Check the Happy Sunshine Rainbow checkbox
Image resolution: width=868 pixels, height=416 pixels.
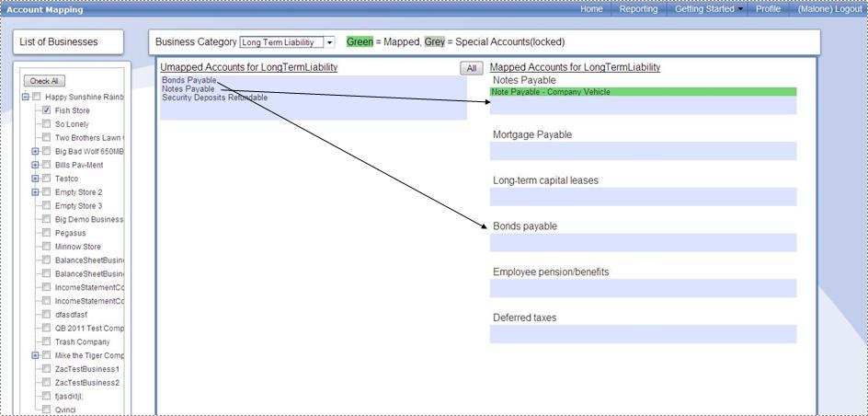pyautogui.click(x=37, y=97)
